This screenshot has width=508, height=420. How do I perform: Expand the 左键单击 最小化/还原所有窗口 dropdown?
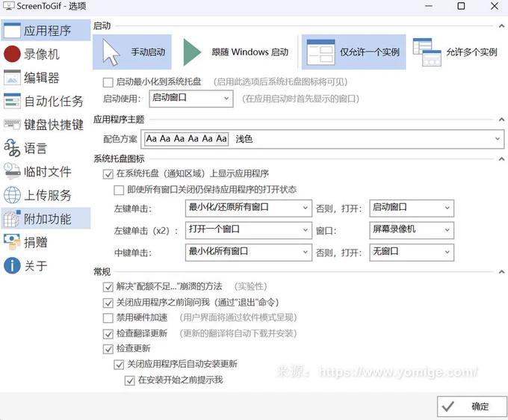247,208
